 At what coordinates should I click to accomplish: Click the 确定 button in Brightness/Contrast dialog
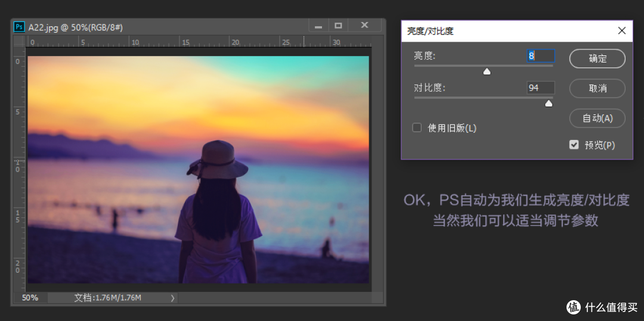point(597,58)
